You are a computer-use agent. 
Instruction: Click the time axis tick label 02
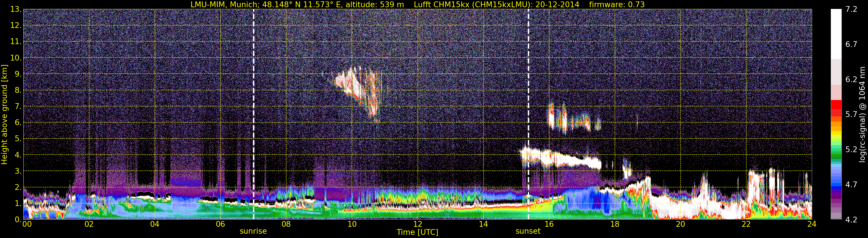89,224
